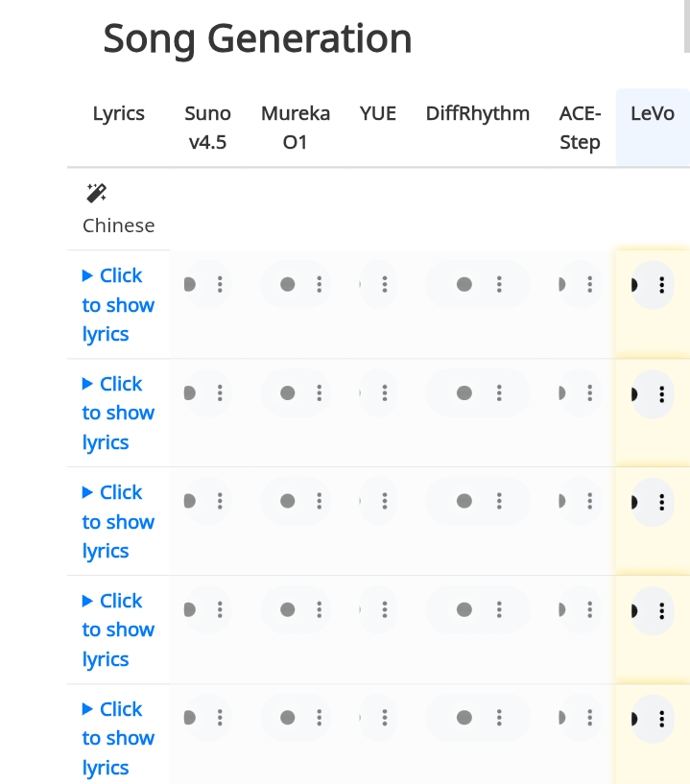Play the fourth row Mureka O1 audio
The image size is (690, 784).
pos(288,609)
